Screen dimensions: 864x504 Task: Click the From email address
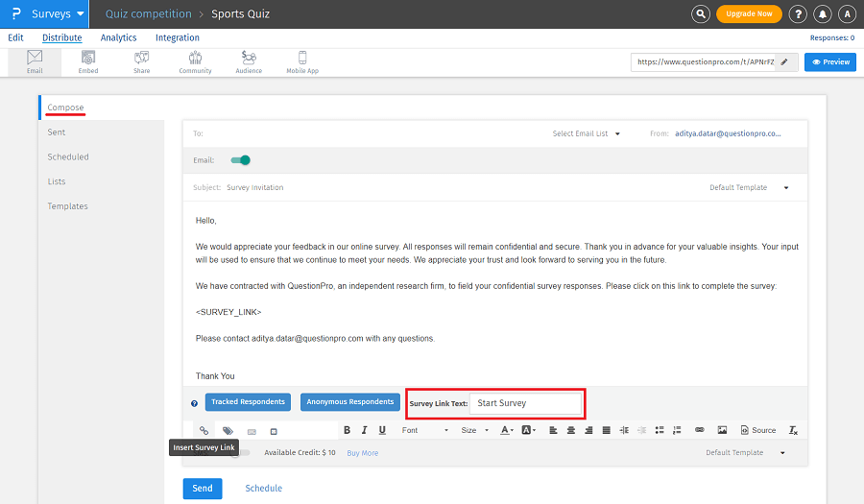pos(728,133)
